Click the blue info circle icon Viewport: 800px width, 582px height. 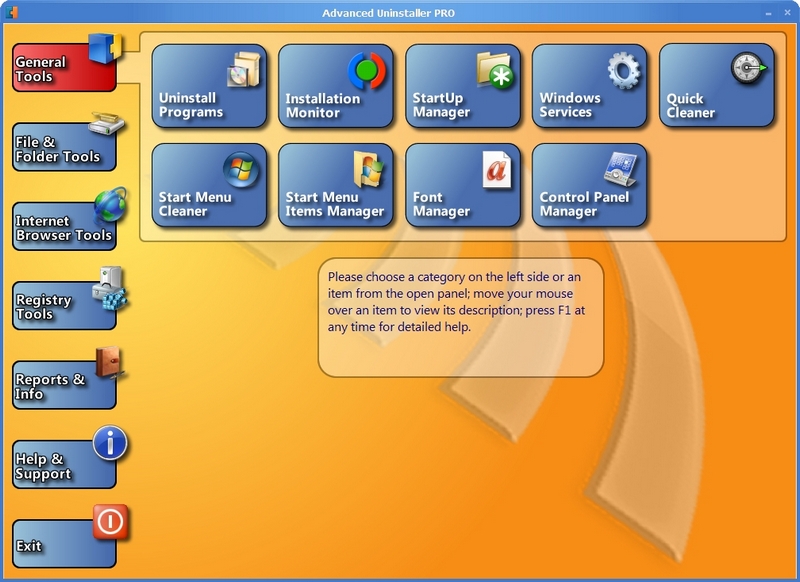(x=110, y=443)
